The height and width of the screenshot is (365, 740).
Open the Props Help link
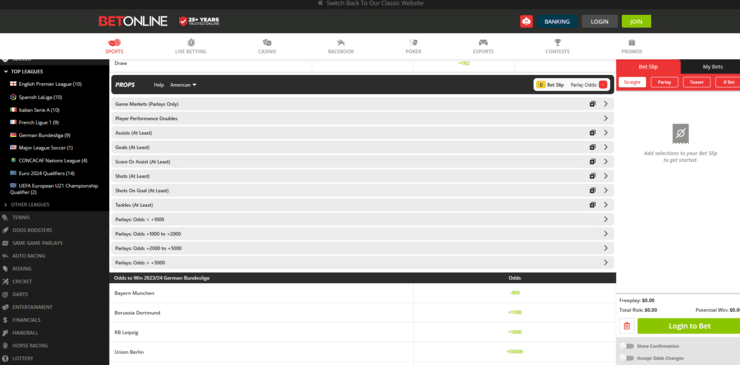tap(159, 85)
